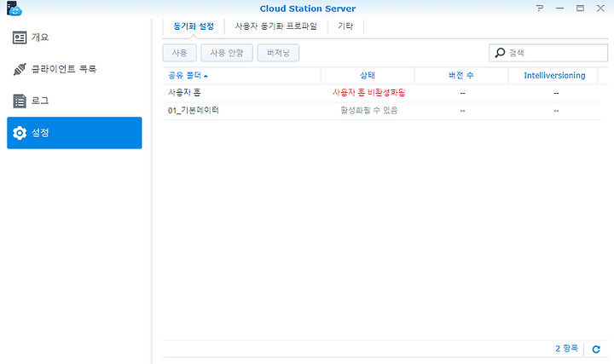Switch to the 동기화 설정 tab
Screen dimensions: 614x364
[194, 26]
